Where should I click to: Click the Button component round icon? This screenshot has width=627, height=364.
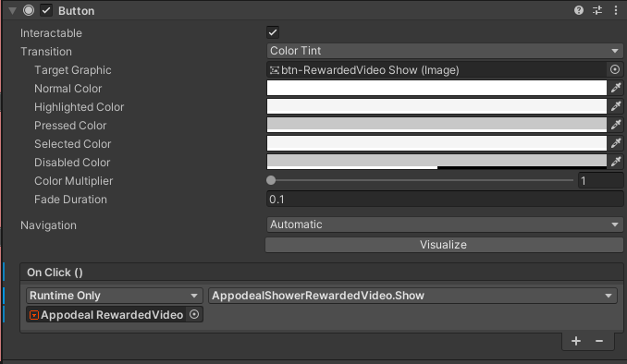tap(29, 10)
